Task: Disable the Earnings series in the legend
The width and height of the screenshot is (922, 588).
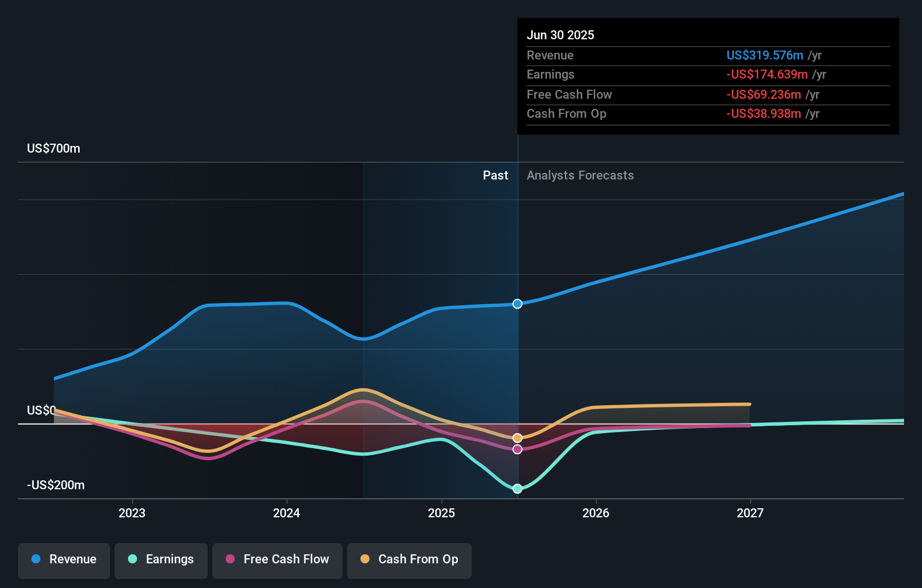Action: pyautogui.click(x=161, y=560)
